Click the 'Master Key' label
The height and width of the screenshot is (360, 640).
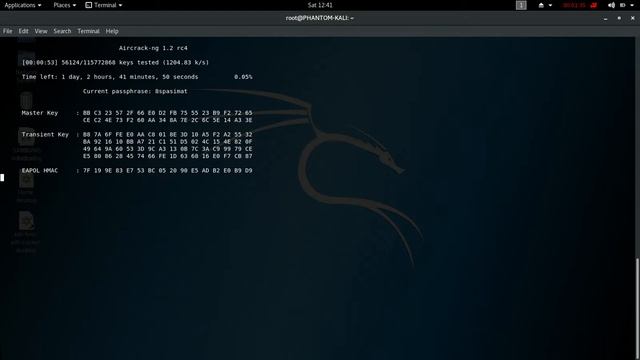click(x=40, y=113)
